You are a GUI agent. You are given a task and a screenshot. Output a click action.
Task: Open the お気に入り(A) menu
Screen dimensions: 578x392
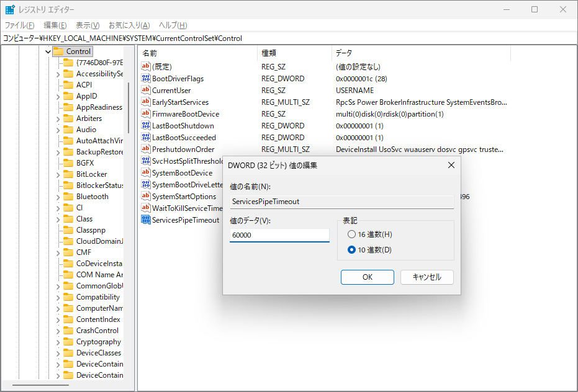129,25
